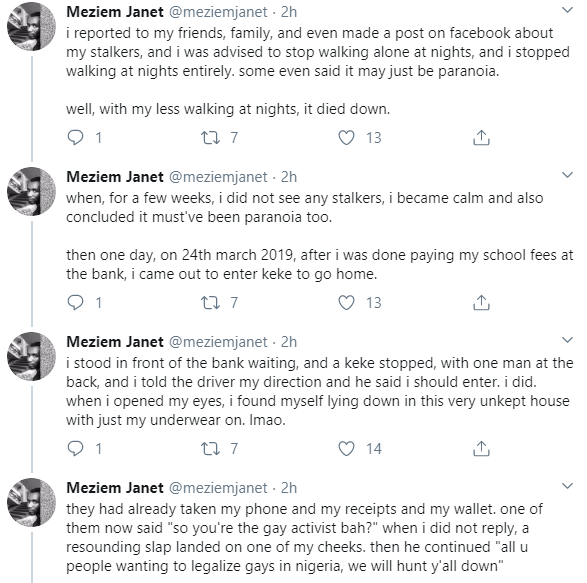Open chevron menu on the keke stopped tweet
This screenshot has width=587, height=583.
pos(568,340)
